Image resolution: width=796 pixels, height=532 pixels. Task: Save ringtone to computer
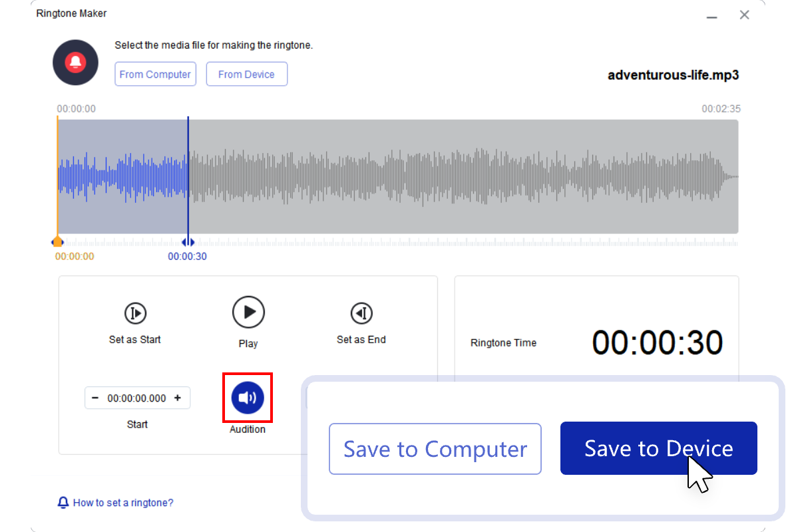point(435,449)
